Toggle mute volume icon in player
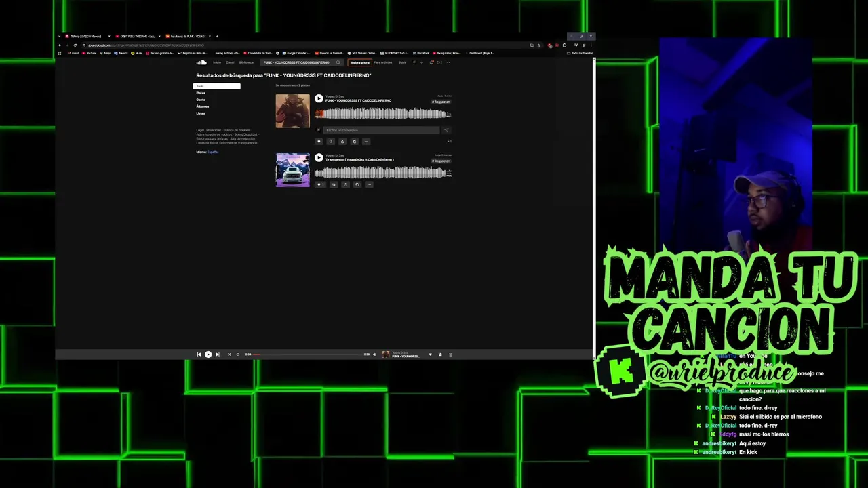Image resolution: width=868 pixels, height=488 pixels. (374, 354)
